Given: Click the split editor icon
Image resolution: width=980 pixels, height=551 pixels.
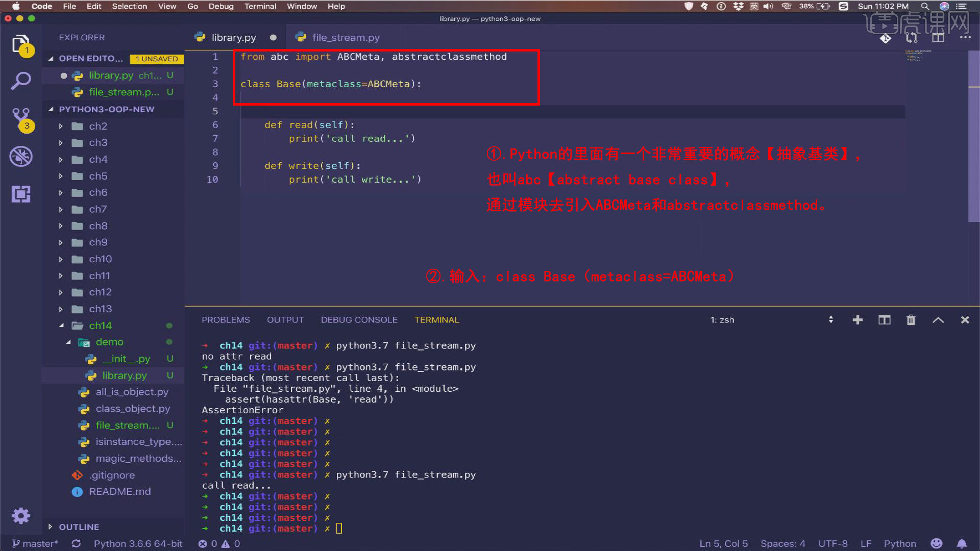Looking at the screenshot, I should click(938, 38).
